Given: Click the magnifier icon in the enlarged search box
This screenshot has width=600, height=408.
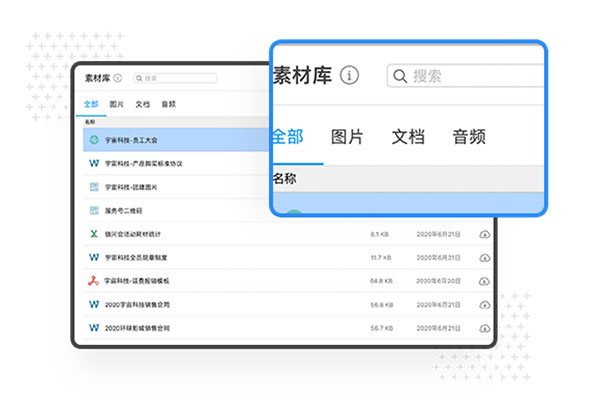Looking at the screenshot, I should pyautogui.click(x=400, y=76).
